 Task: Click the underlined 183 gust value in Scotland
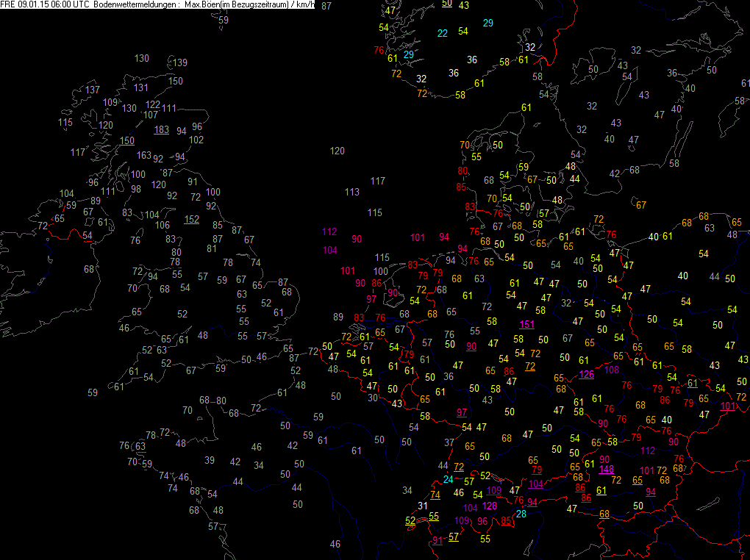(161, 129)
